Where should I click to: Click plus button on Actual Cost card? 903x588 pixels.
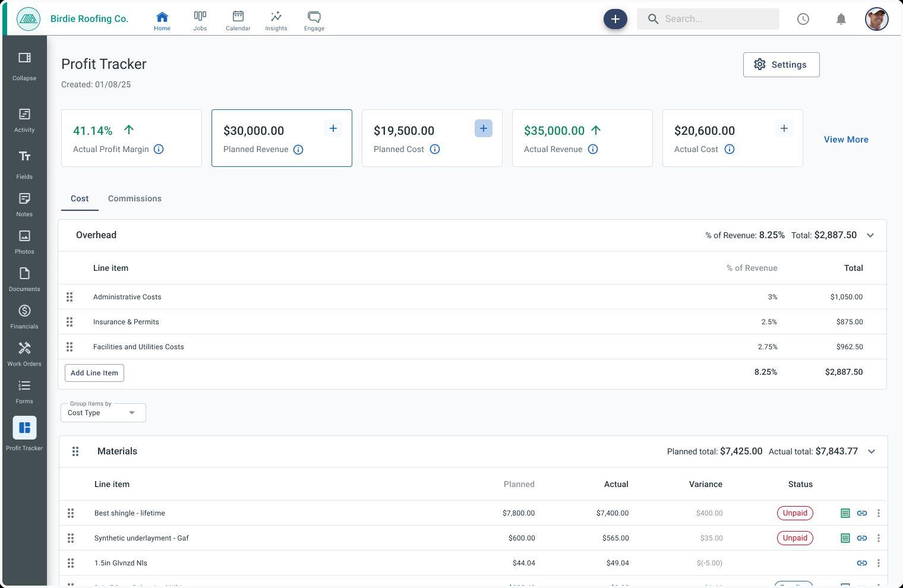coord(784,128)
